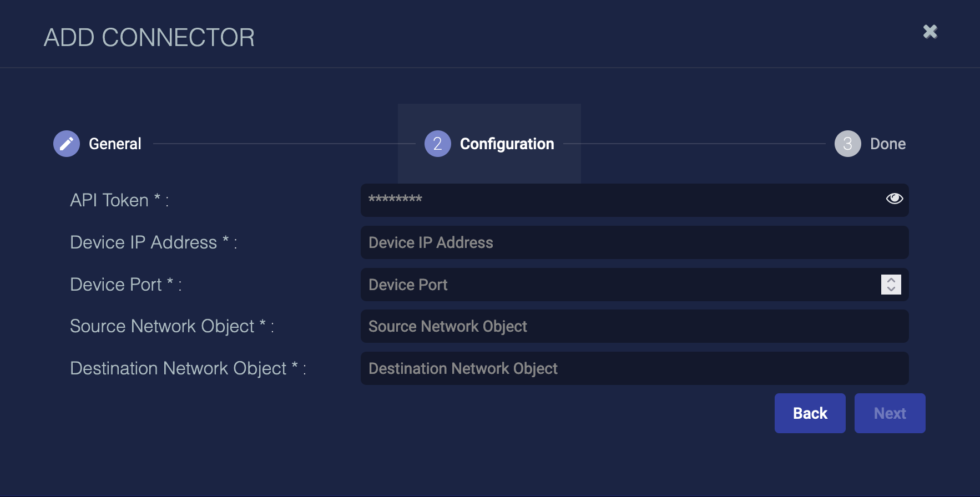Increase Device Port with up arrow
The height and width of the screenshot is (497, 980).
pyautogui.click(x=891, y=280)
